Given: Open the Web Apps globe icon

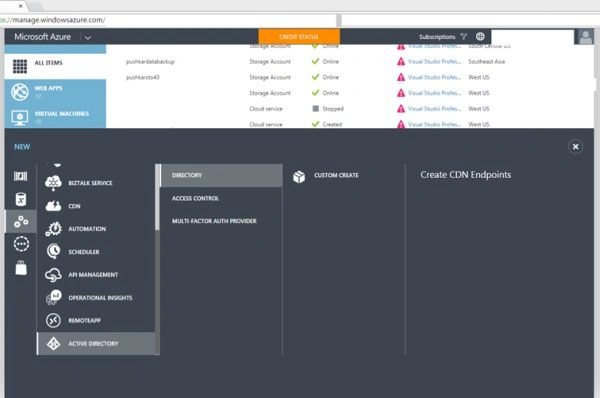Looking at the screenshot, I should [20, 92].
